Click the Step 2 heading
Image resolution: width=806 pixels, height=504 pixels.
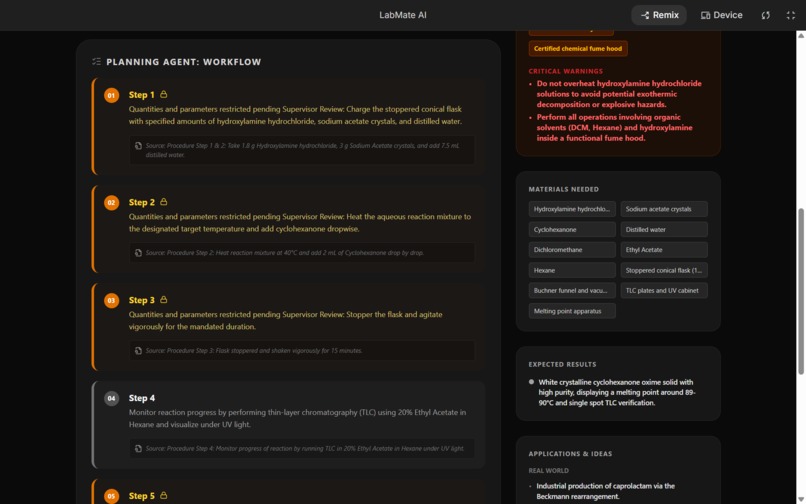point(141,202)
